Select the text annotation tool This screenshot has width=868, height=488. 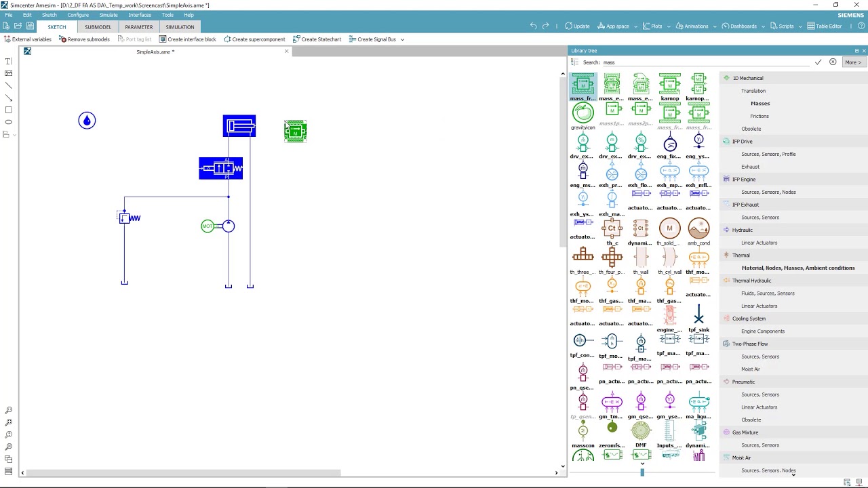click(9, 61)
